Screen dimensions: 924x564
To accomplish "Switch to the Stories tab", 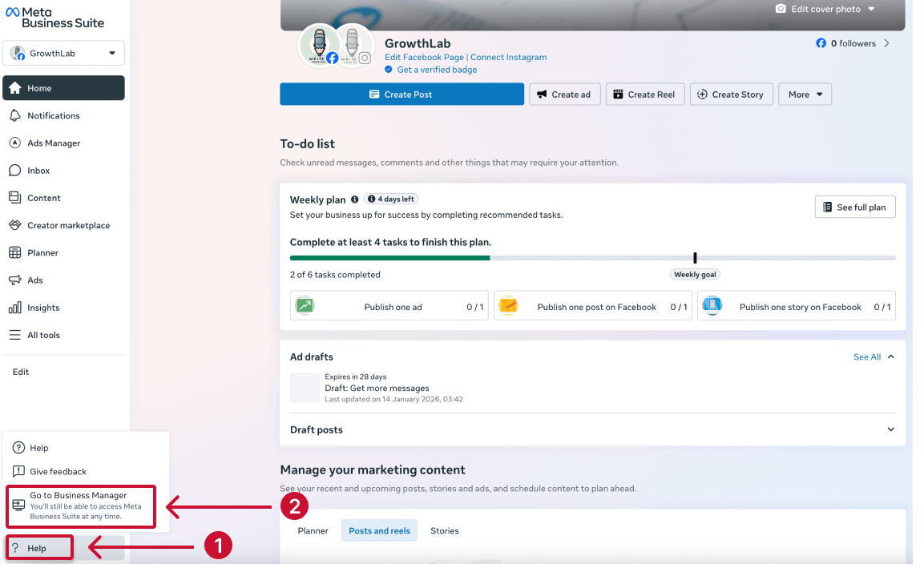I will (444, 531).
